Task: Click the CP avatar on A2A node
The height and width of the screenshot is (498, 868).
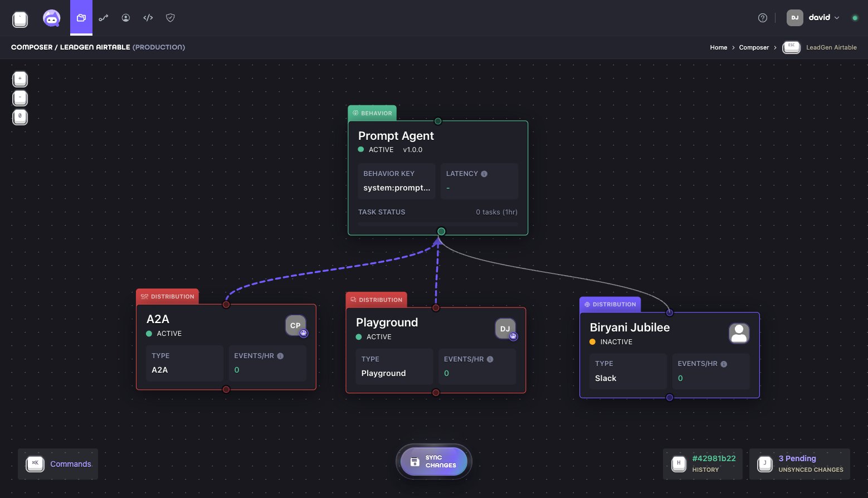Action: 296,325
